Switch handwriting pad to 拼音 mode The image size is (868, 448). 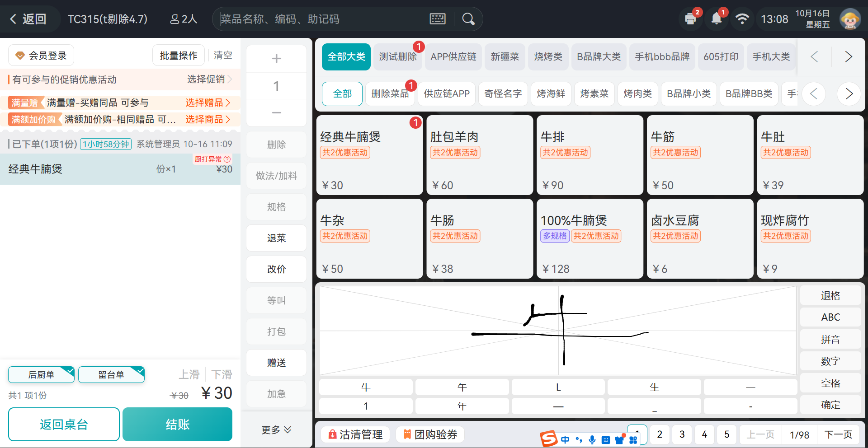(x=830, y=340)
